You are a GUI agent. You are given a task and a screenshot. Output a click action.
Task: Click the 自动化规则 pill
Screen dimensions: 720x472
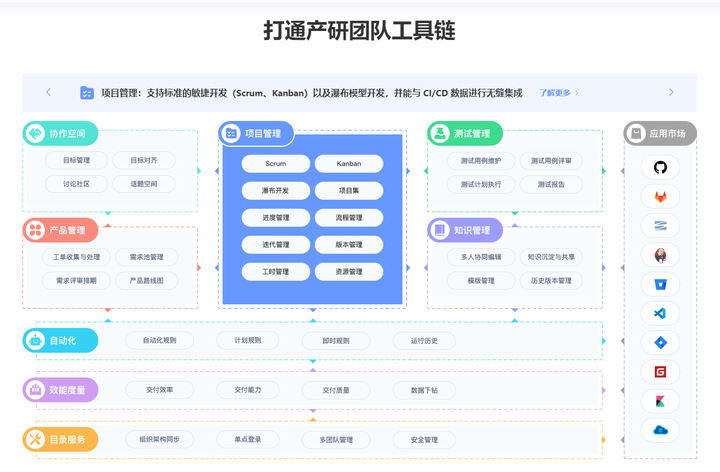[159, 340]
